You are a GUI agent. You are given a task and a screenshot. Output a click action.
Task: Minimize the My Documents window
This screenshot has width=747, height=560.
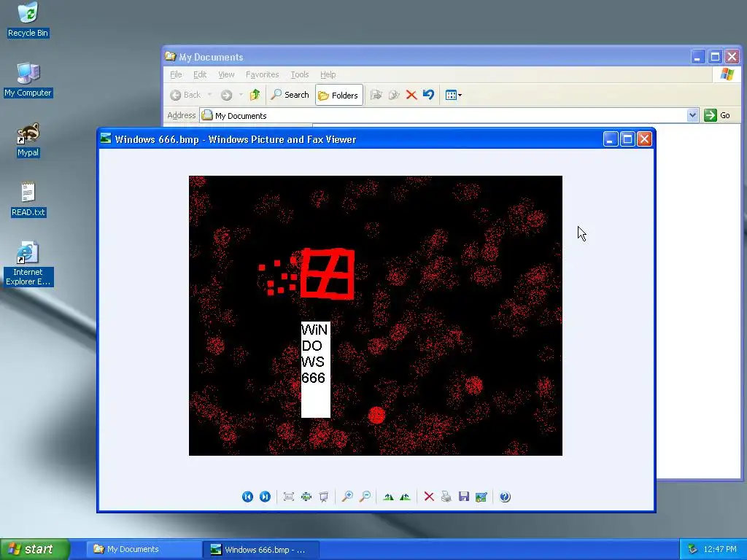(x=697, y=57)
